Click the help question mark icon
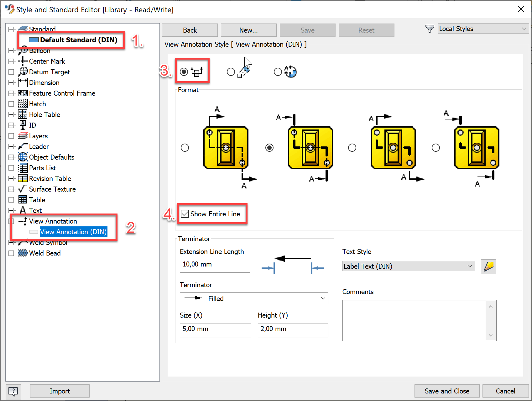 (x=13, y=391)
